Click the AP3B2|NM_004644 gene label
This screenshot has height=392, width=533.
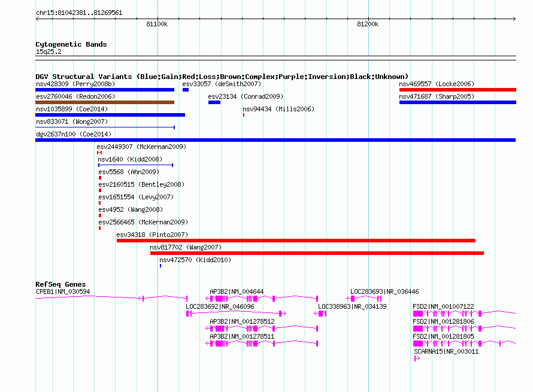237,292
